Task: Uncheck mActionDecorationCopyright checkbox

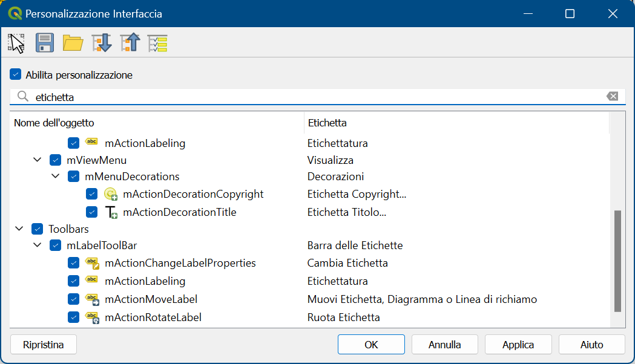Action: point(91,194)
